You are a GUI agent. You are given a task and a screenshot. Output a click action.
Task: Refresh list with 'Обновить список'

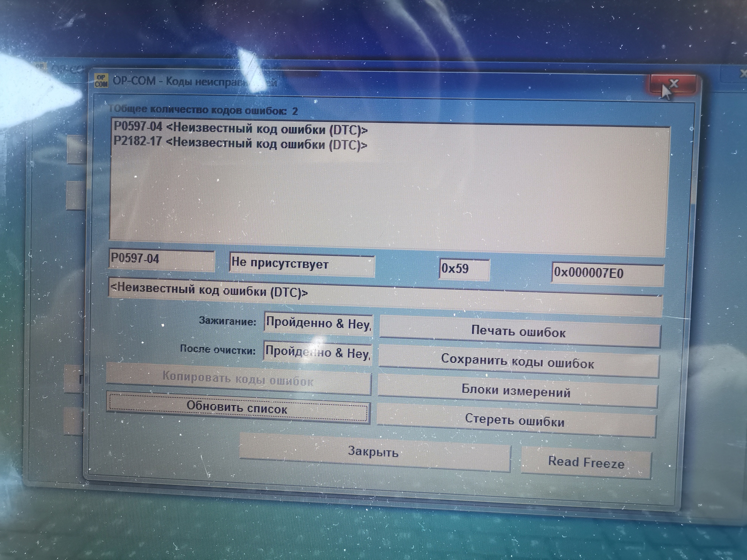pos(238,408)
